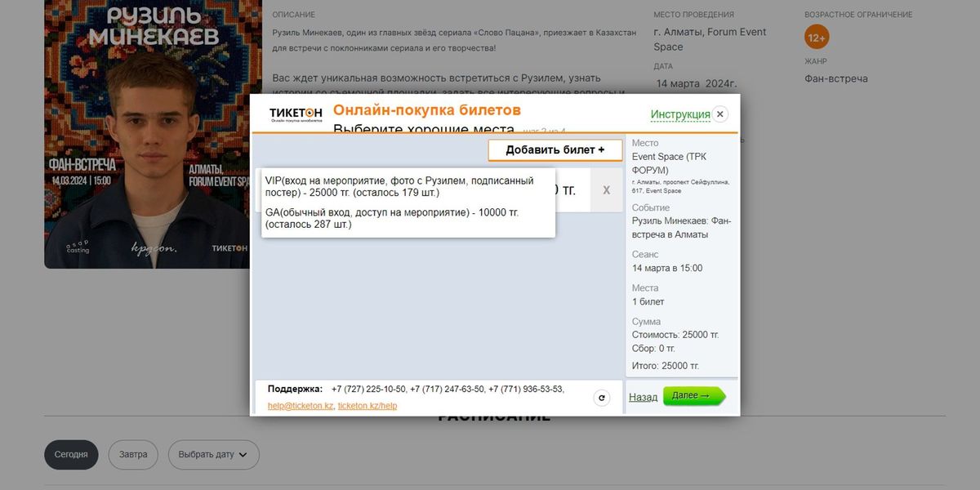Image resolution: width=980 pixels, height=490 pixels.
Task: Close the ticket purchase dialog
Action: tap(719, 114)
